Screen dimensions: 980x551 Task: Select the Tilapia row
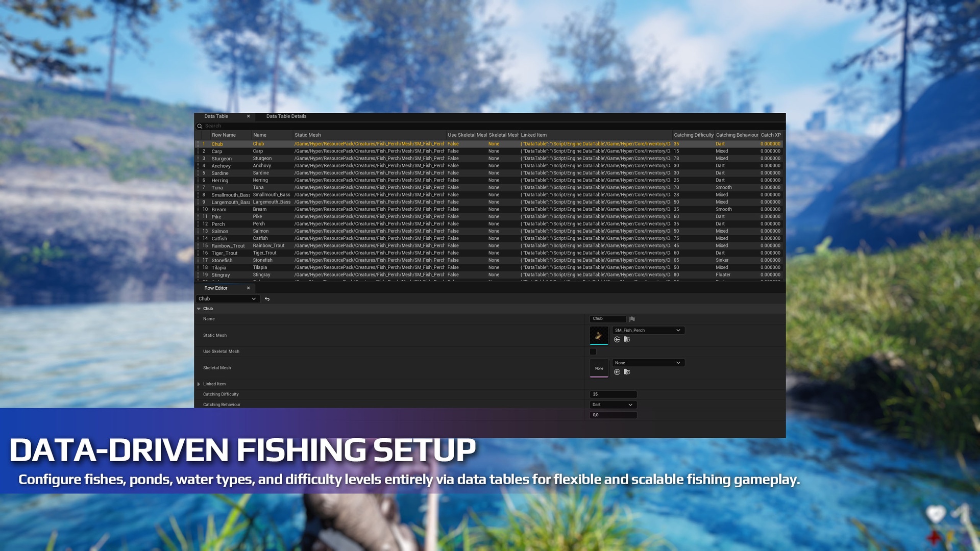pyautogui.click(x=490, y=268)
